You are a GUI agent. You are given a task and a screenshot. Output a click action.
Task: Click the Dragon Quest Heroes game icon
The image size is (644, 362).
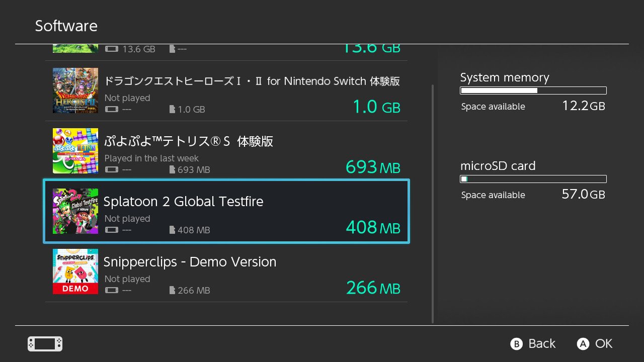(75, 90)
